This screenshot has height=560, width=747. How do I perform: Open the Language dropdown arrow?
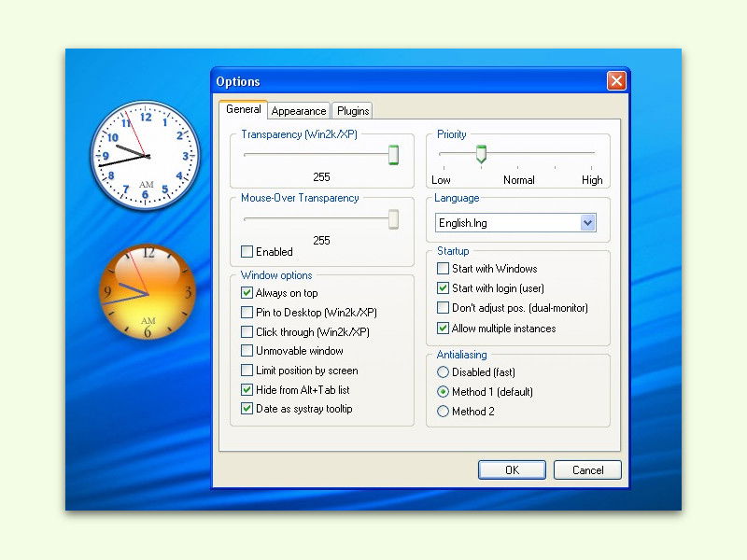588,222
